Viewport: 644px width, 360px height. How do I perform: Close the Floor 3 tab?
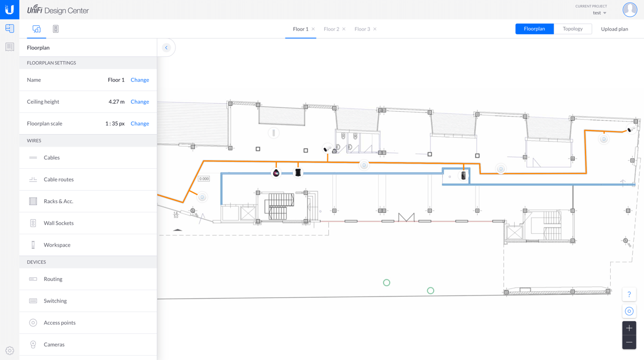(375, 29)
